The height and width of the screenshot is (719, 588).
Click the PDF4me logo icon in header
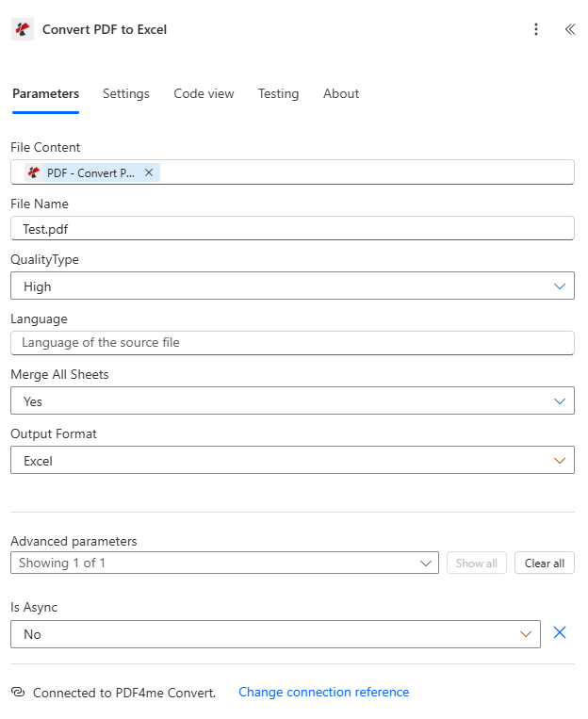[x=23, y=29]
